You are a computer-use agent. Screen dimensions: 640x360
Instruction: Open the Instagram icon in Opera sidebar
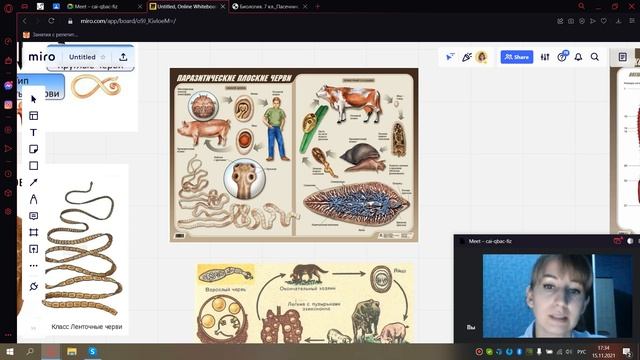click(8, 105)
